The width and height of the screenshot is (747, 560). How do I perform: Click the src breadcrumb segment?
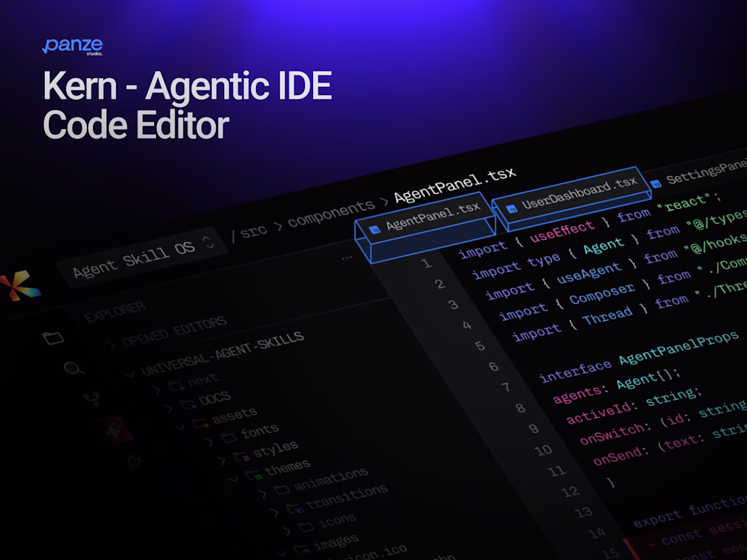(x=254, y=231)
